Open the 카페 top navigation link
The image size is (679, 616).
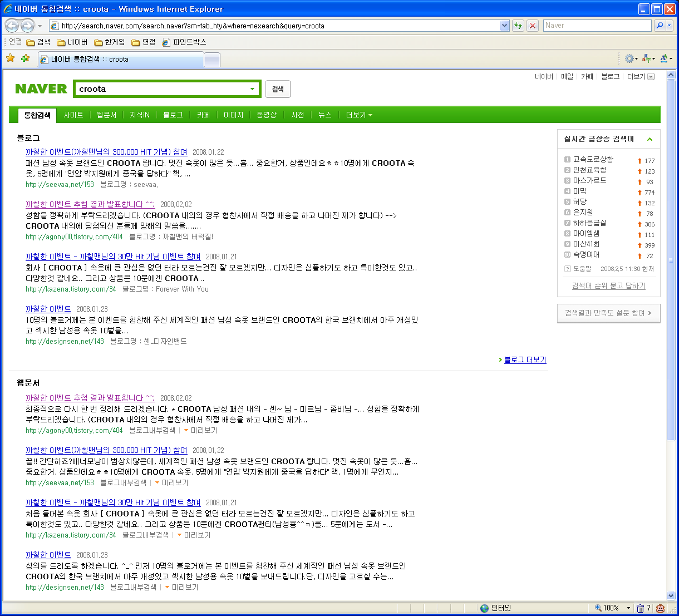(587, 77)
